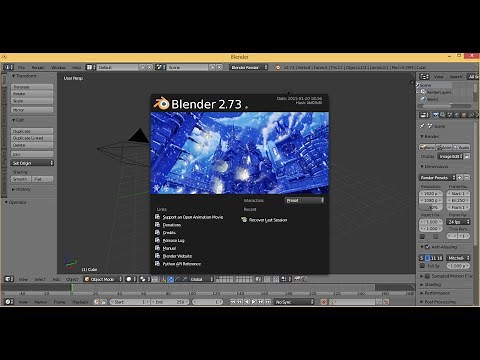Click the Duplicate Linked button

click(32, 138)
